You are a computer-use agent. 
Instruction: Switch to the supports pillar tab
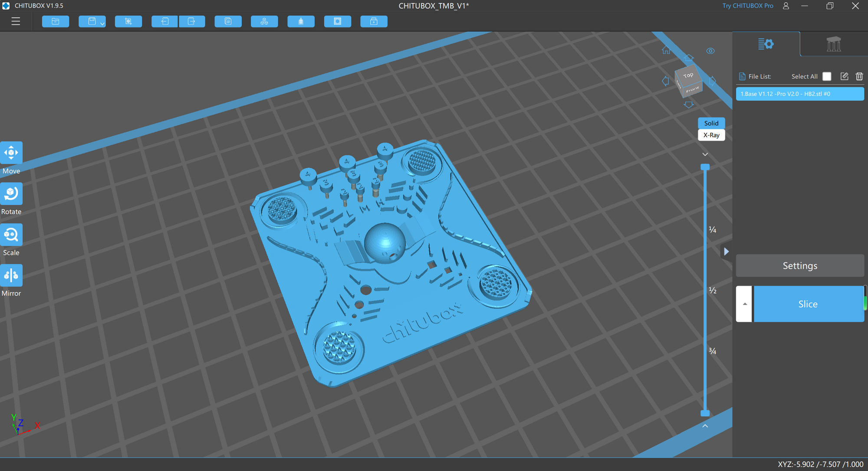[833, 44]
